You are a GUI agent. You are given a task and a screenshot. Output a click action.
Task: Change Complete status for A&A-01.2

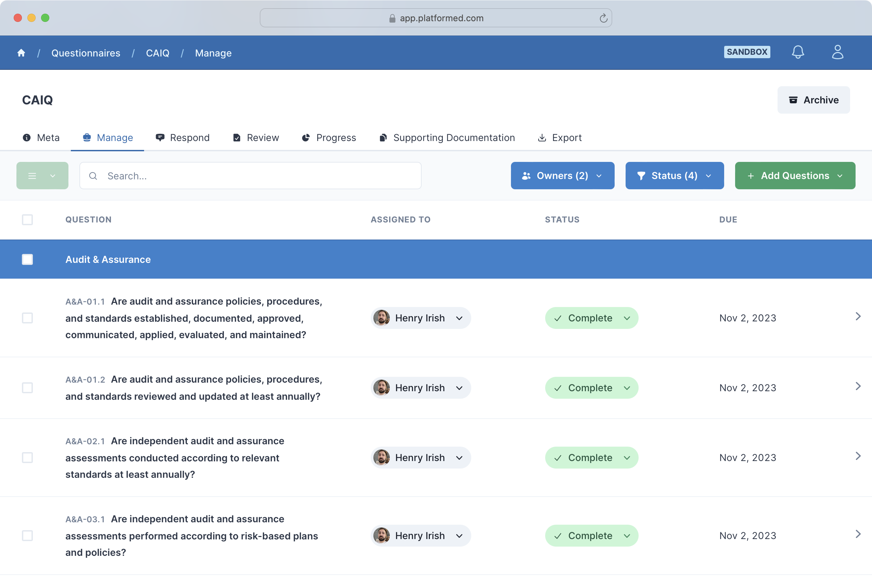(x=591, y=388)
